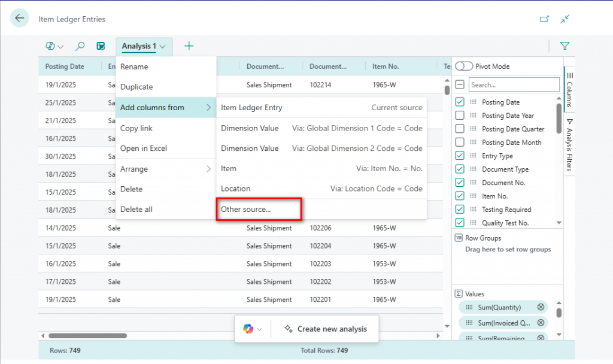The image size is (613, 364).
Task: Choose Duplicate from the context menu
Action: 136,87
